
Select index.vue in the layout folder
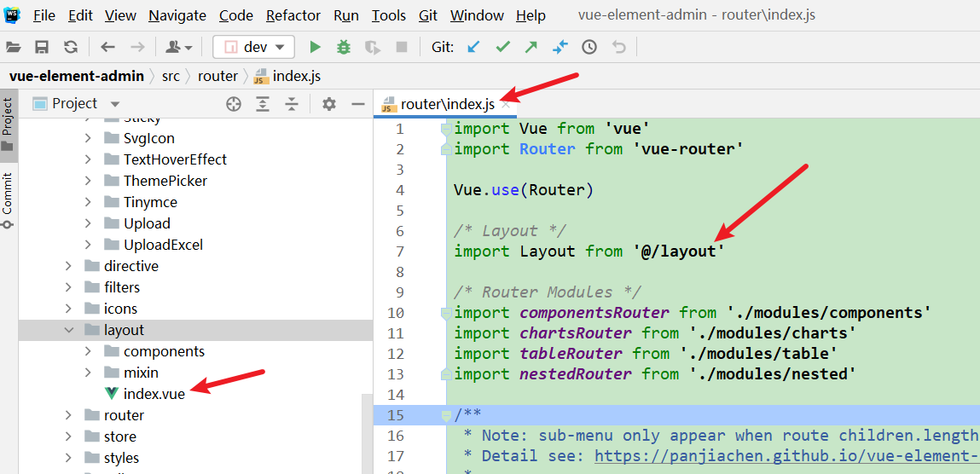point(154,394)
